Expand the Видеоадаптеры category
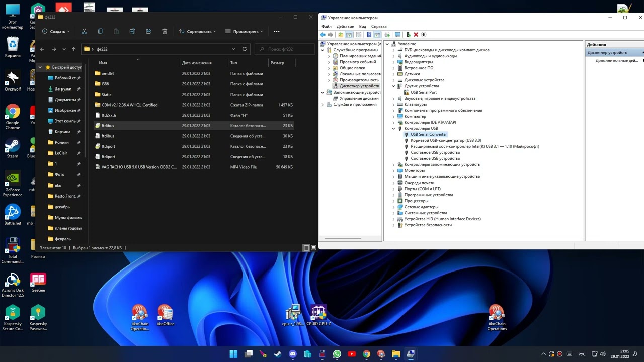 click(x=393, y=62)
